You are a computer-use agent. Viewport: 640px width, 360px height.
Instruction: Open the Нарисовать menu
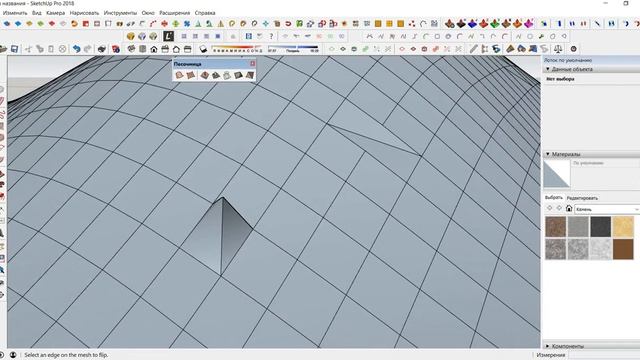tap(84, 13)
